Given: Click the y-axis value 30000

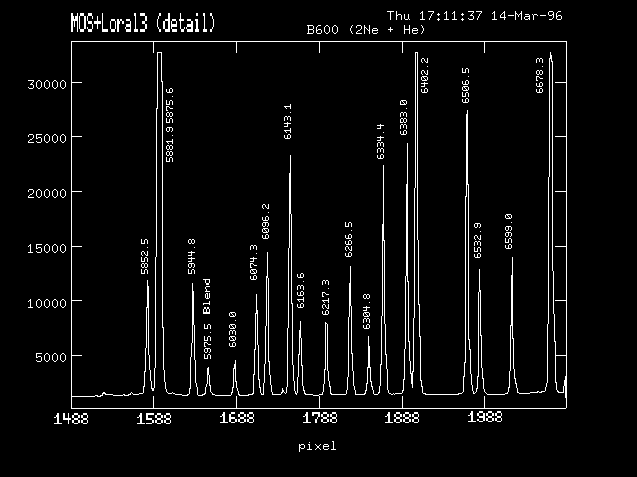Looking at the screenshot, I should pyautogui.click(x=47, y=85).
